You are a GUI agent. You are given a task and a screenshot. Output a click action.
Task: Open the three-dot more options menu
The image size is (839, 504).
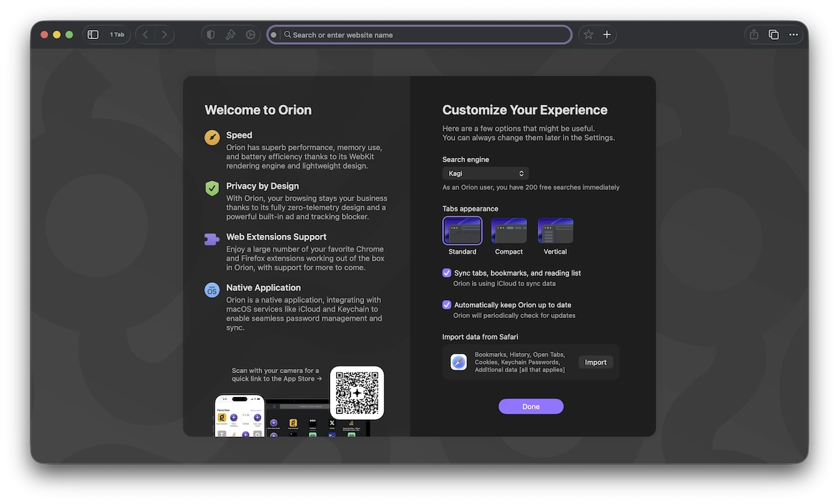(794, 35)
